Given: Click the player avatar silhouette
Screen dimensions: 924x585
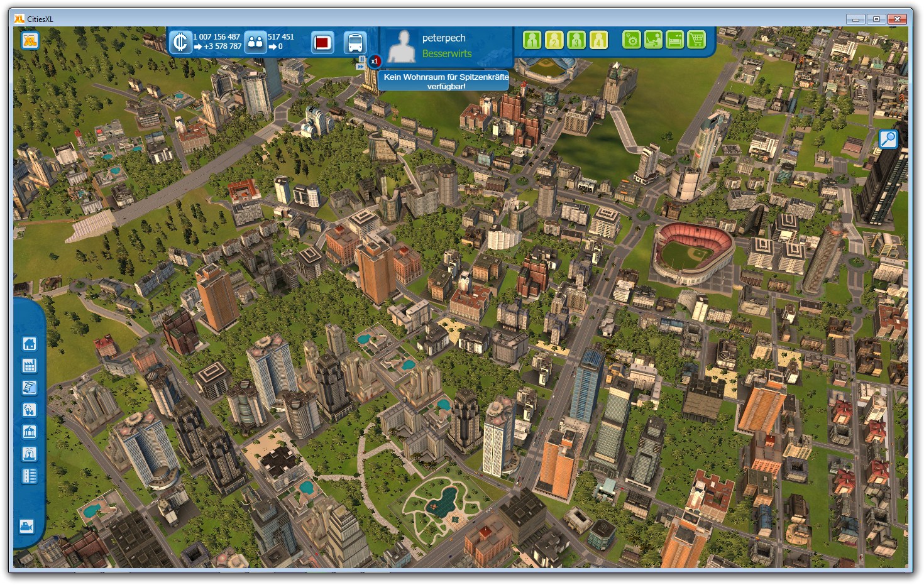Looking at the screenshot, I should pyautogui.click(x=402, y=47).
